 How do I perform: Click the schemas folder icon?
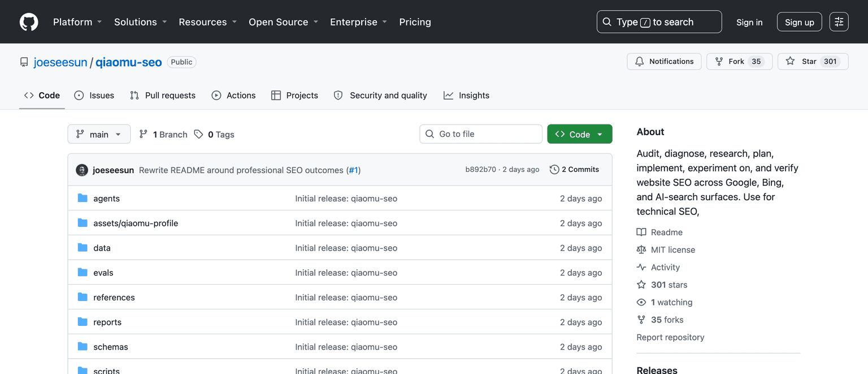(x=83, y=346)
